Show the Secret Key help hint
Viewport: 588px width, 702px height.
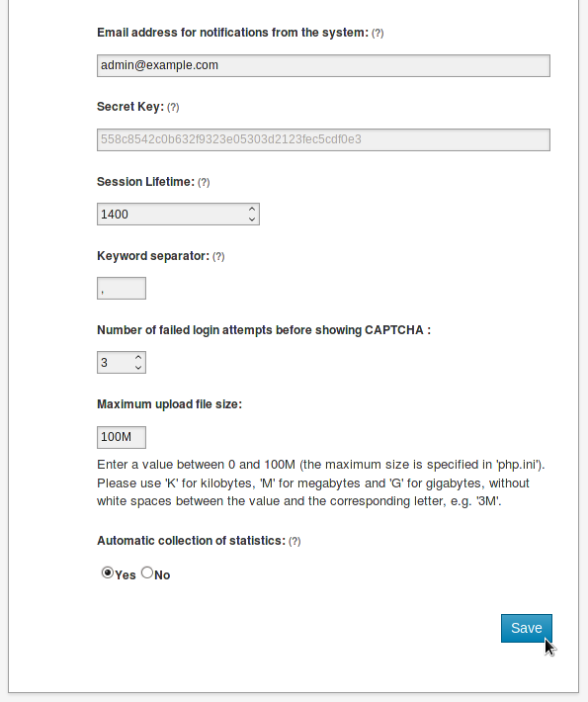click(x=173, y=108)
